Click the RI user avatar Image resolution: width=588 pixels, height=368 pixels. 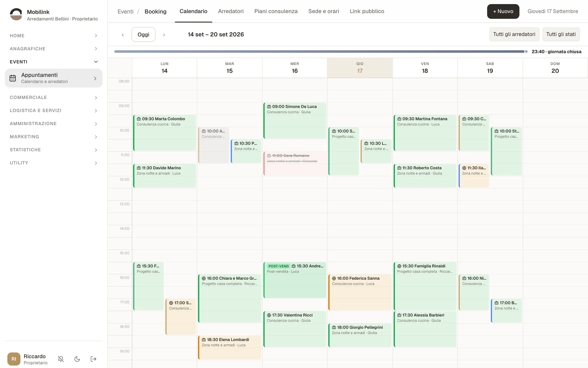click(14, 359)
